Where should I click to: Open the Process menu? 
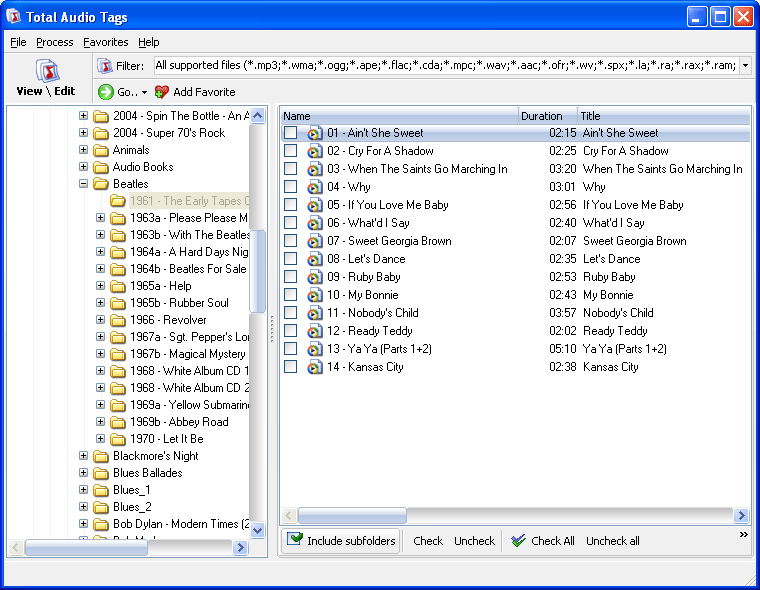click(x=54, y=42)
